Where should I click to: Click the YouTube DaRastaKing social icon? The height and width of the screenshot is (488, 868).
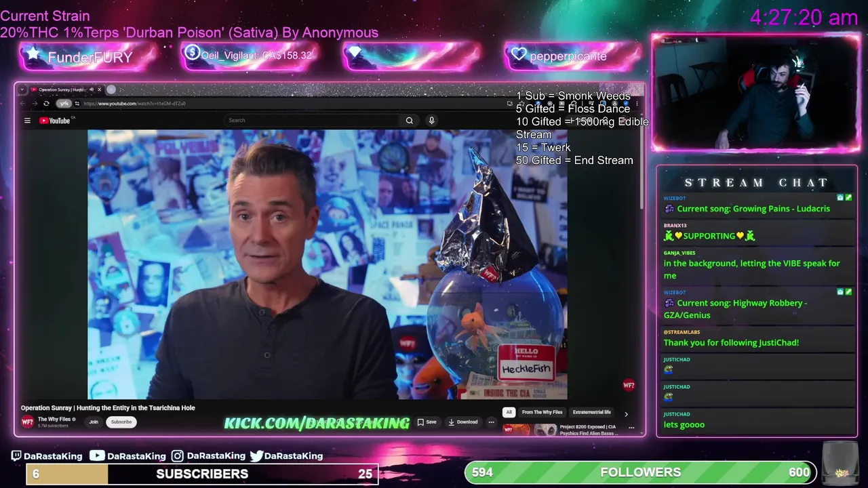pos(98,456)
